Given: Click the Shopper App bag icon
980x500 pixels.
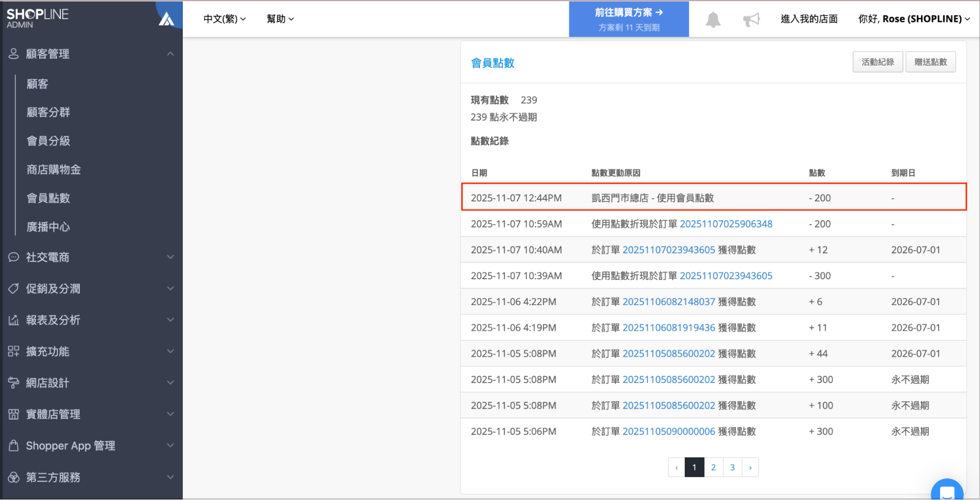Looking at the screenshot, I should [x=14, y=446].
